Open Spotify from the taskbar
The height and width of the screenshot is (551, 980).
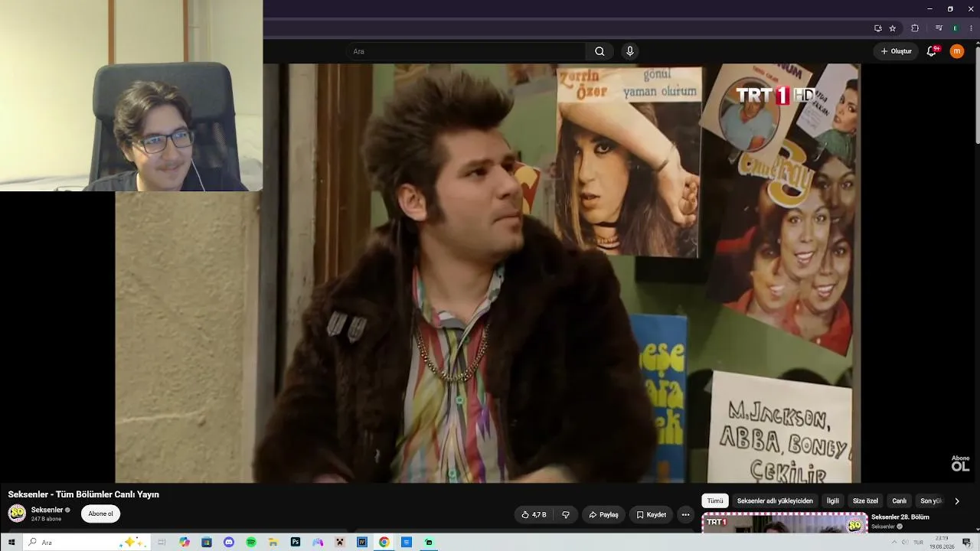coord(251,543)
